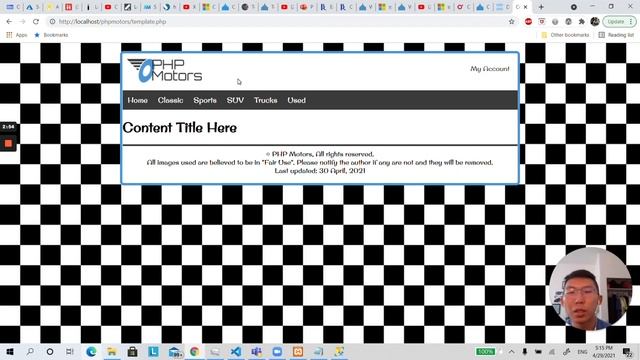Select Classic in the navigation bar
This screenshot has width=640, height=360.
tap(170, 100)
